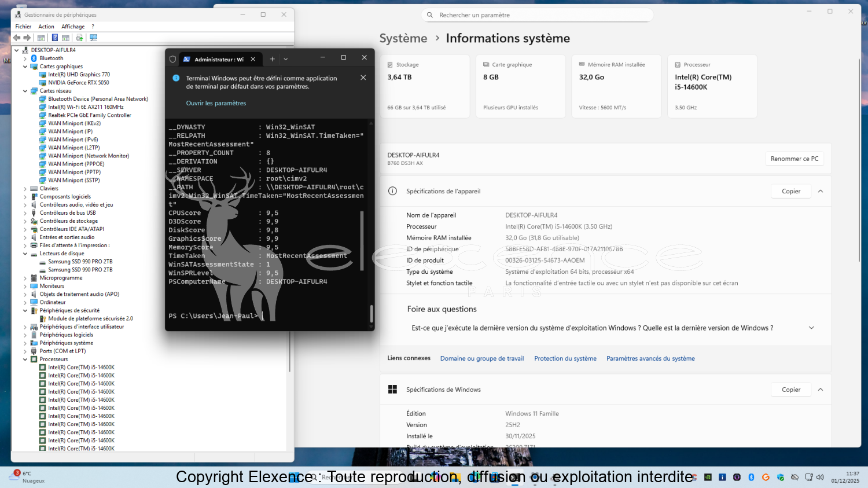
Task: Open the Action menu
Action: (46, 27)
